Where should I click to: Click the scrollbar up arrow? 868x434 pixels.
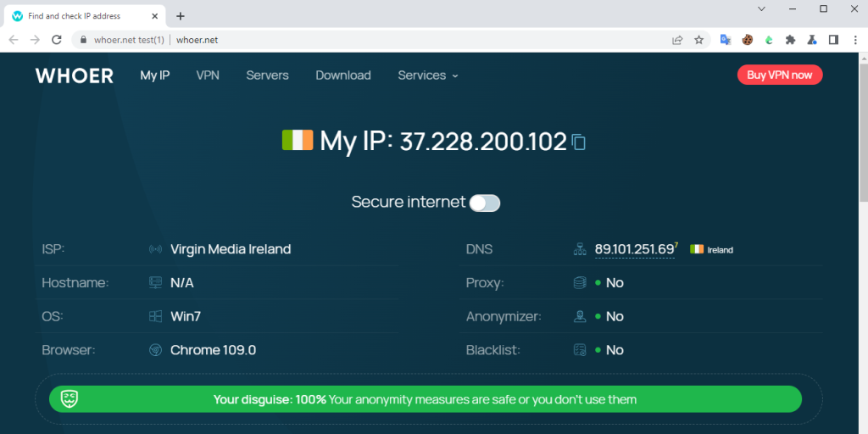(863, 58)
